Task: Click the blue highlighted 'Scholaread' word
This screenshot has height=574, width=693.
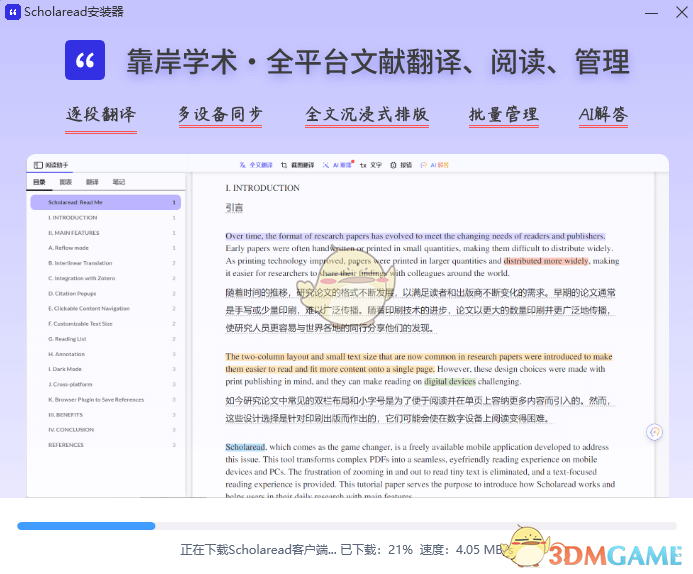Action: [x=245, y=447]
